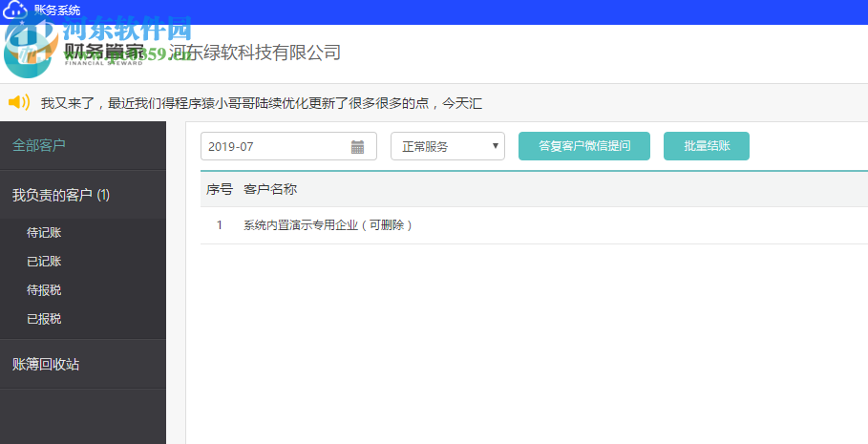Image resolution: width=868 pixels, height=444 pixels.
Task: Click row number 1 cell
Action: (x=220, y=225)
